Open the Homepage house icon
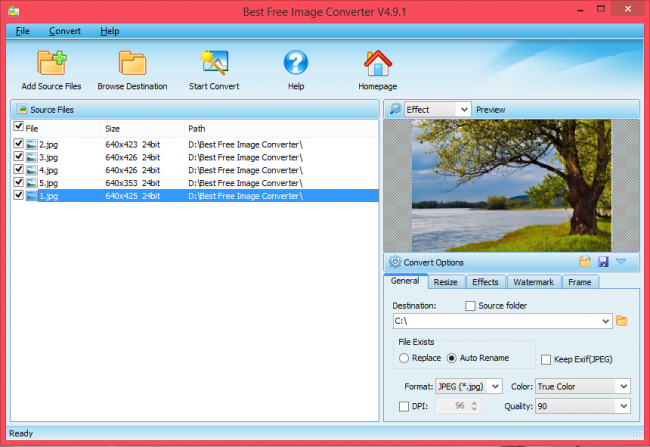This screenshot has width=650, height=447. [378, 63]
